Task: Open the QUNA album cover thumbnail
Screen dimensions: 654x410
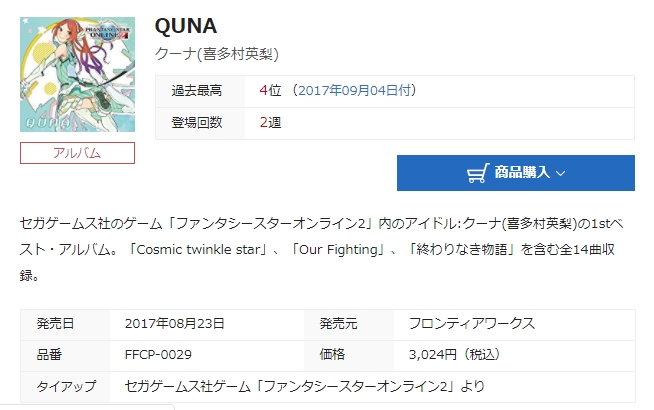Action: [x=77, y=78]
